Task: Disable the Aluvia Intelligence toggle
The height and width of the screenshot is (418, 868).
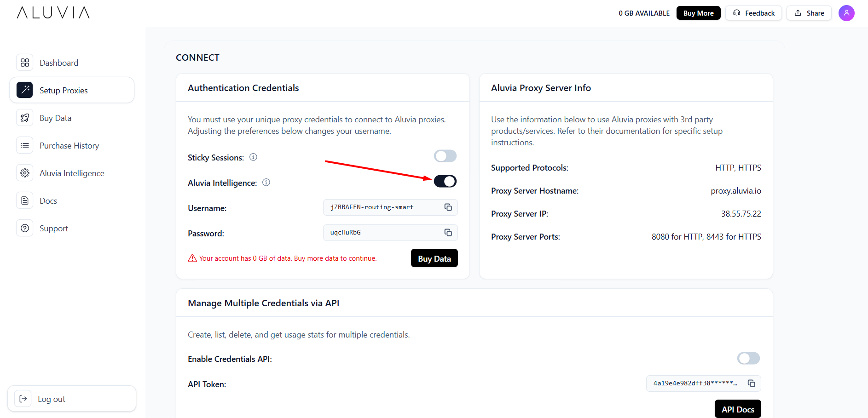Action: [445, 181]
